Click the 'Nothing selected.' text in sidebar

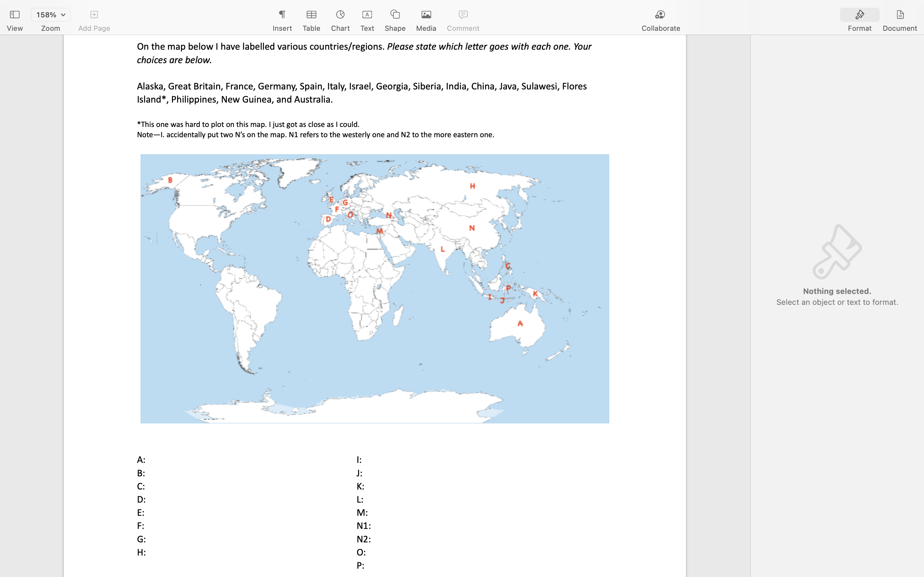pos(836,291)
